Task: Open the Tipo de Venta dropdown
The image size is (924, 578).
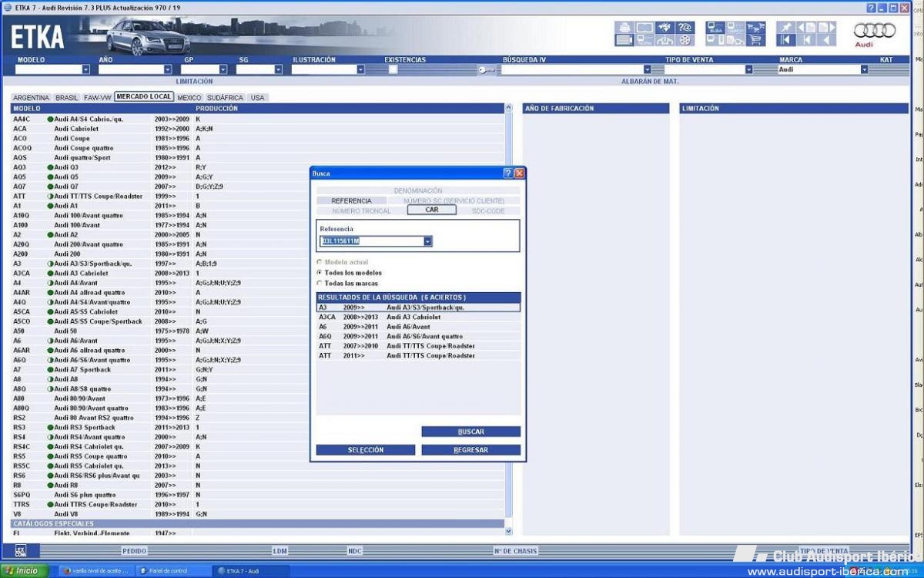Action: (x=748, y=69)
